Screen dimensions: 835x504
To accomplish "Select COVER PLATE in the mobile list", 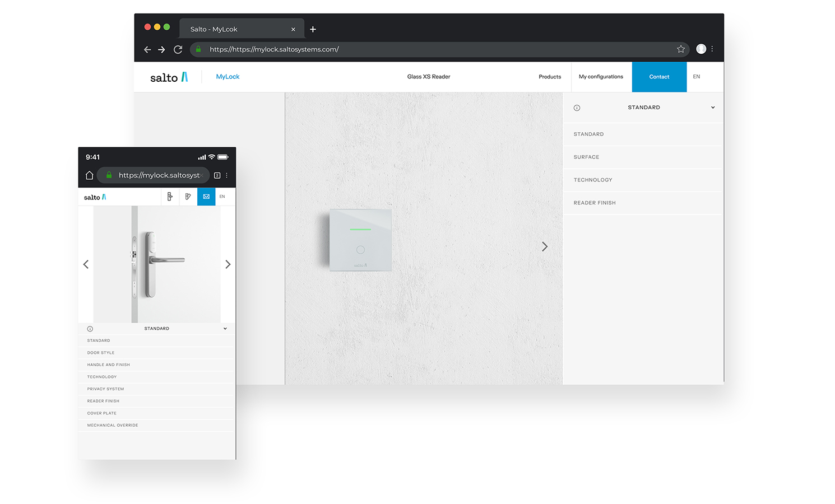I will coord(156,413).
